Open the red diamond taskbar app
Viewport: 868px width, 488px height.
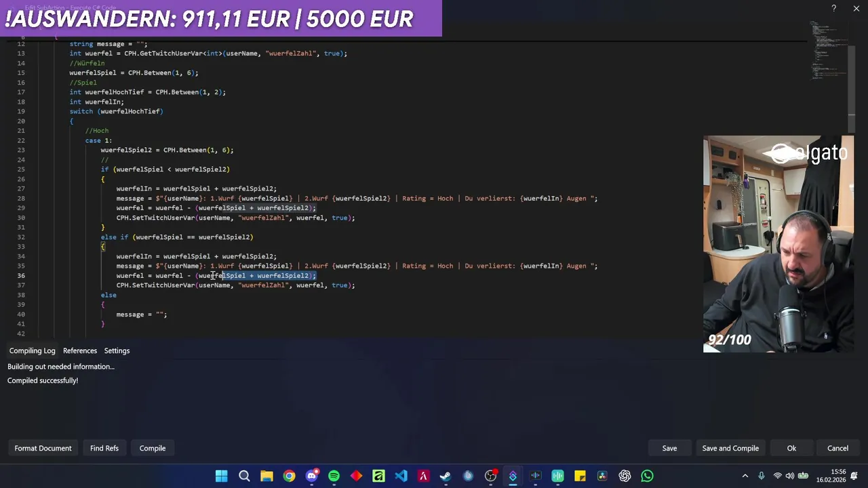point(356,476)
